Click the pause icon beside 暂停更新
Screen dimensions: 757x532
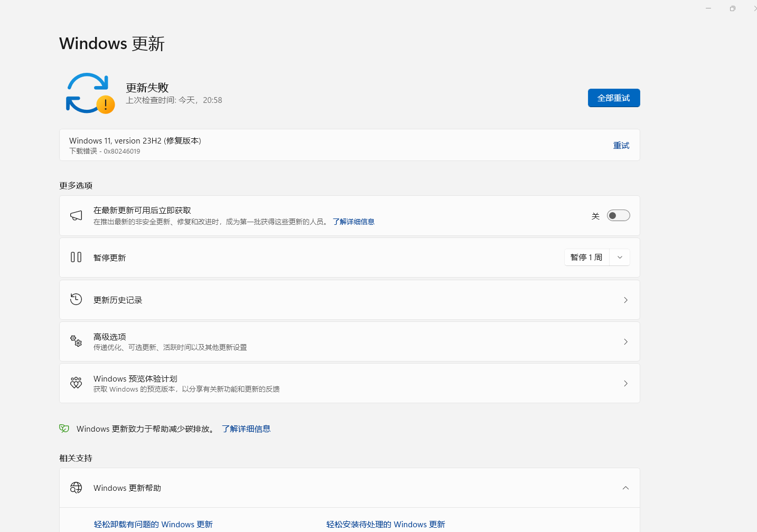pos(76,257)
